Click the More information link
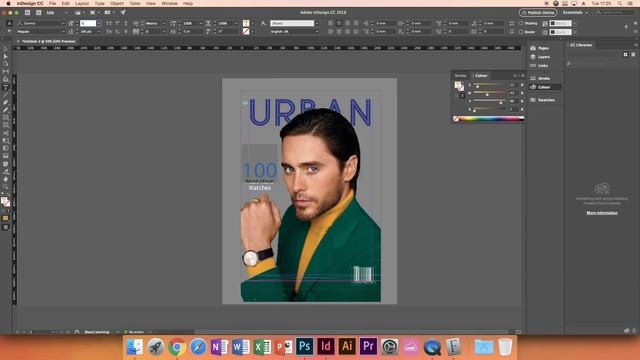 click(602, 213)
